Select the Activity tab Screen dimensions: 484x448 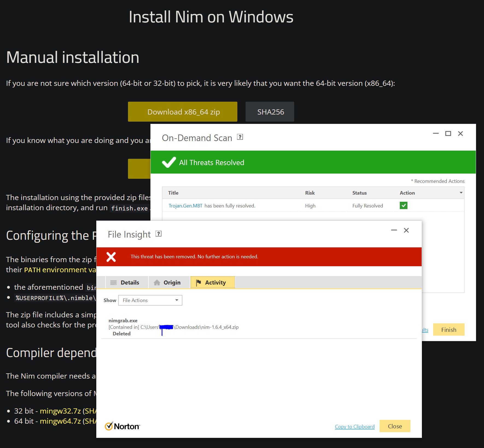click(x=212, y=283)
